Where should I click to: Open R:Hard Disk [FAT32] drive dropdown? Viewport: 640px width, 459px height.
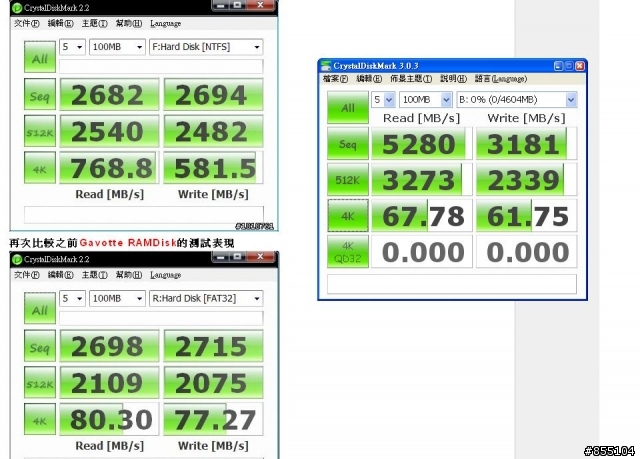point(206,298)
